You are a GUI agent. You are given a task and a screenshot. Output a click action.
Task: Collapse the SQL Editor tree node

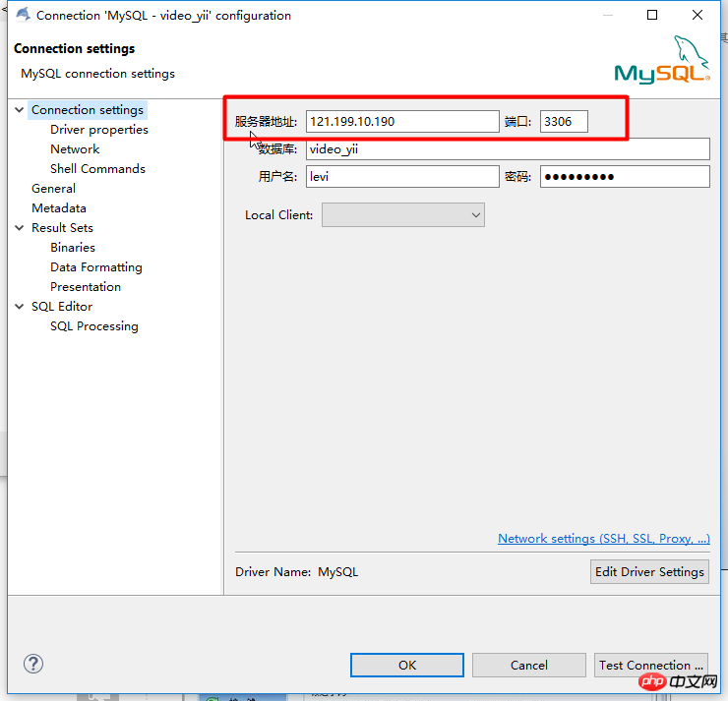(x=20, y=306)
